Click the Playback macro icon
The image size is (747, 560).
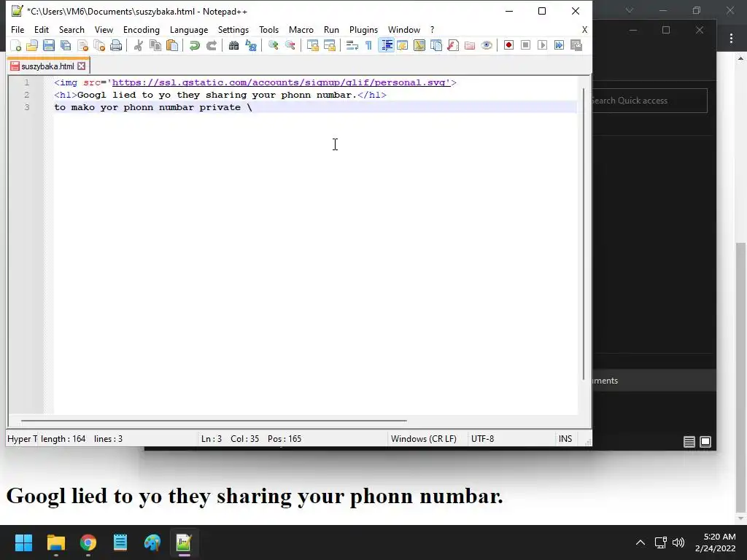[x=542, y=45]
